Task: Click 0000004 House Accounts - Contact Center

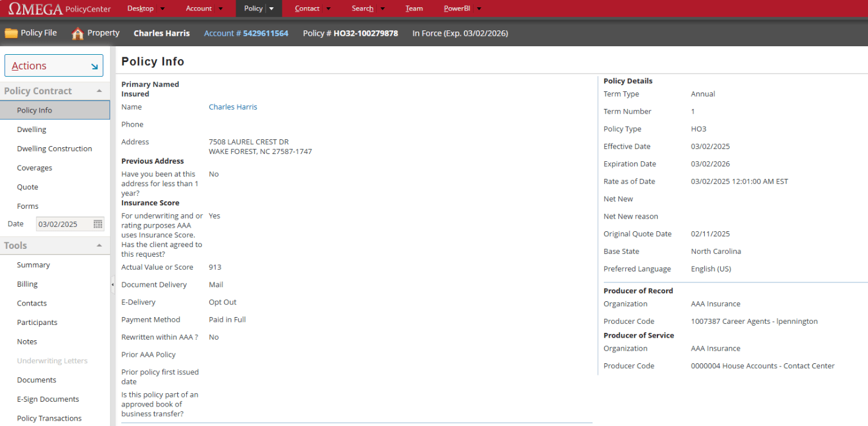Action: tap(763, 366)
